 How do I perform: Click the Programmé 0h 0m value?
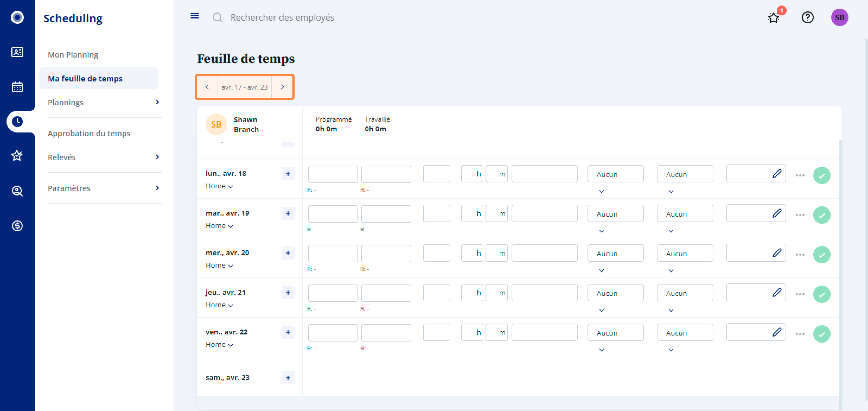coord(326,129)
